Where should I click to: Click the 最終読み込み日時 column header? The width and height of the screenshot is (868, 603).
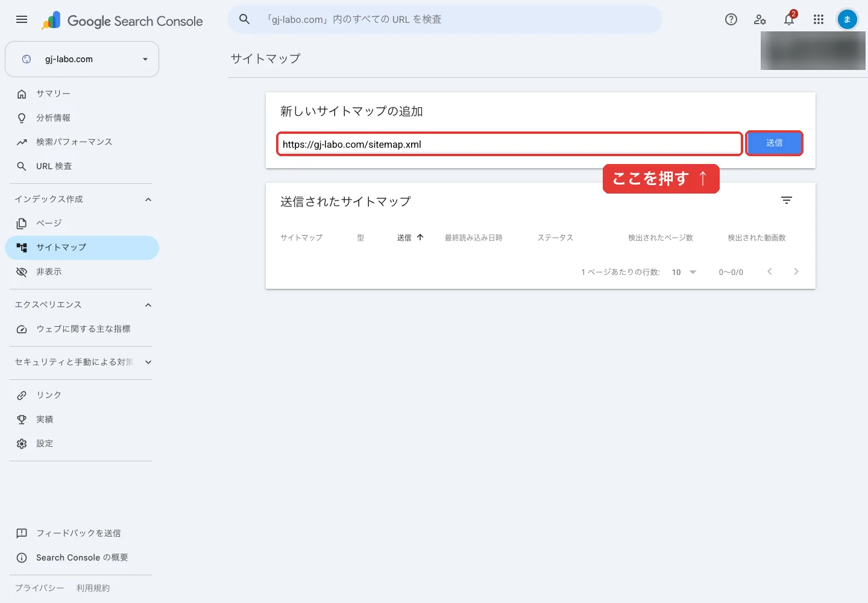pyautogui.click(x=473, y=238)
